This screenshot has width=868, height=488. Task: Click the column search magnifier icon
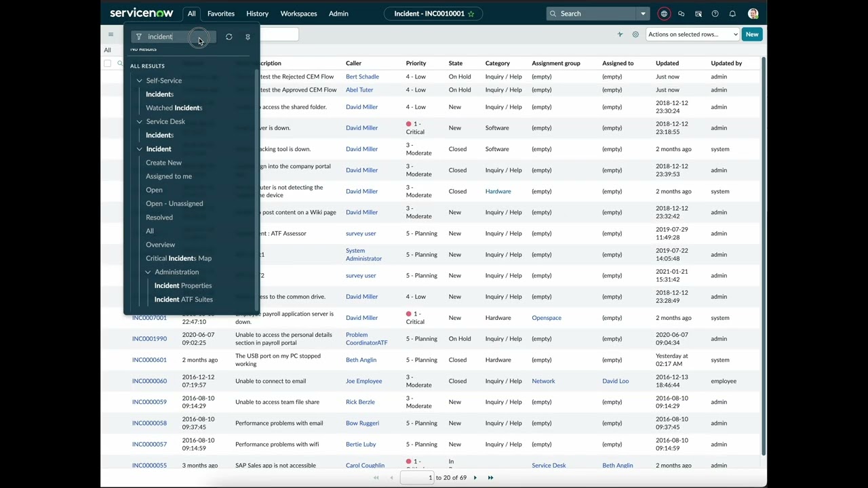click(120, 63)
